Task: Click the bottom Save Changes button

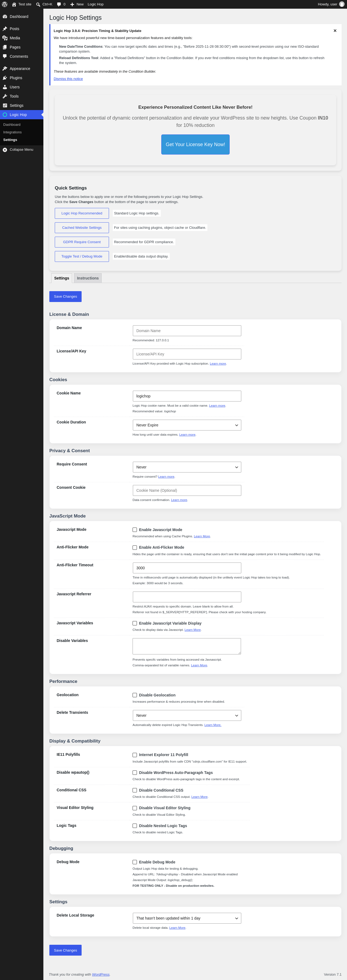Action: coord(65,950)
